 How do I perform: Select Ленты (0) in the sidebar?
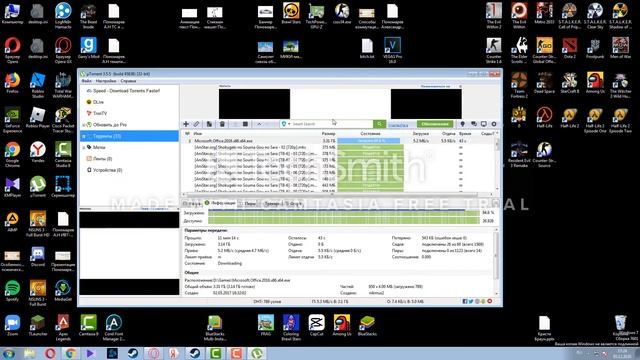(x=99, y=159)
